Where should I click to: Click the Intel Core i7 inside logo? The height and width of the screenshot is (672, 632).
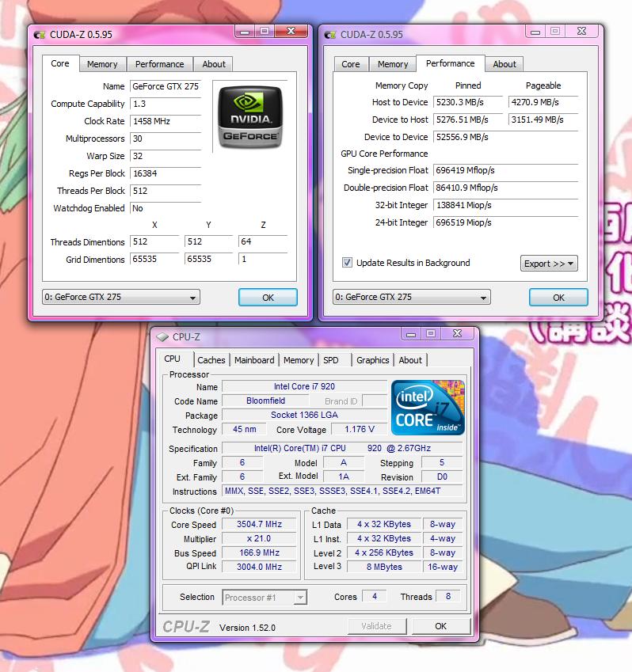(428, 408)
